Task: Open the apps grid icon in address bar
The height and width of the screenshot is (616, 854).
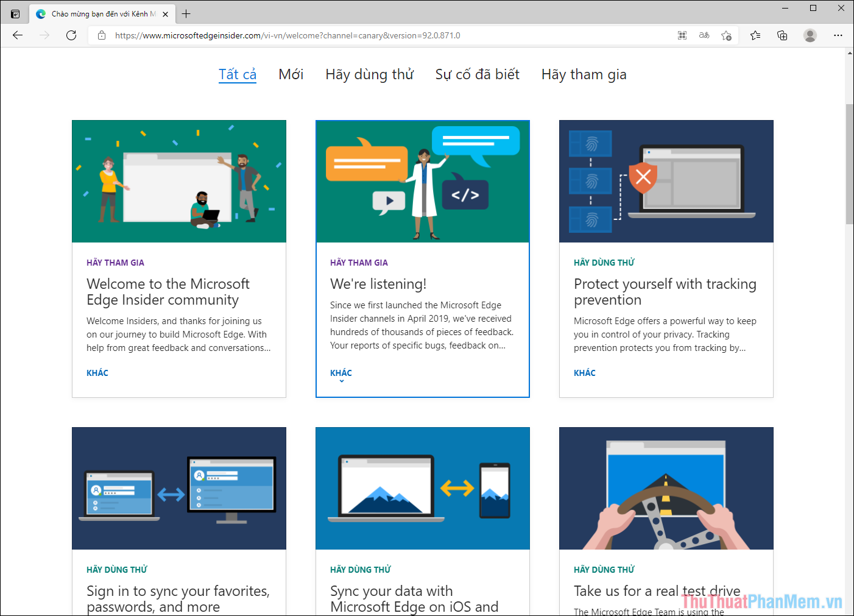Action: (682, 35)
